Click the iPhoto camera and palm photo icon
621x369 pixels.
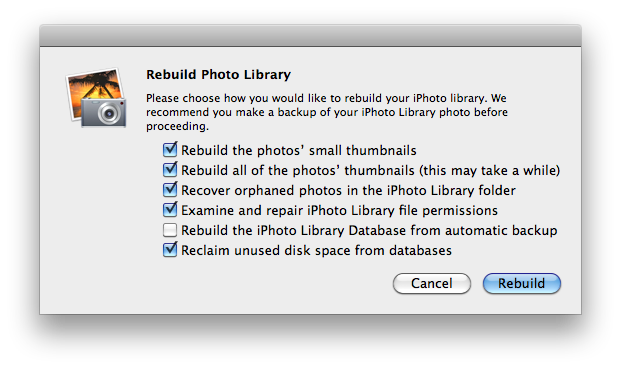[96, 98]
